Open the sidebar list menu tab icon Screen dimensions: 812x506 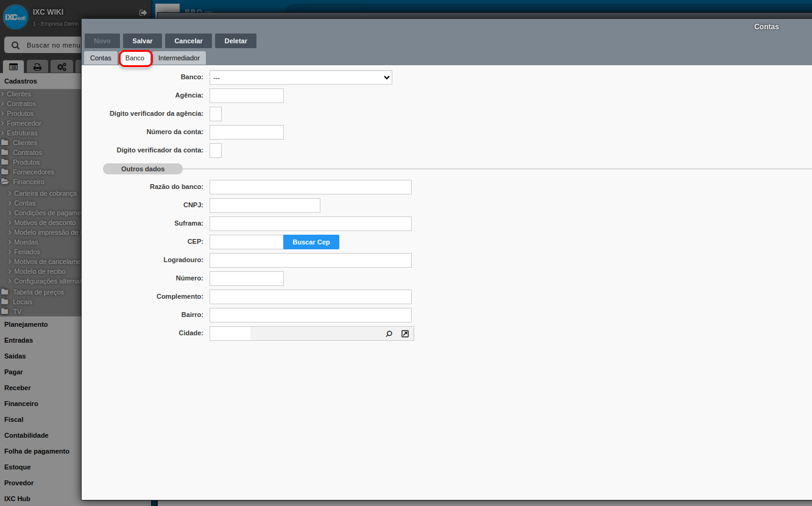[13, 66]
